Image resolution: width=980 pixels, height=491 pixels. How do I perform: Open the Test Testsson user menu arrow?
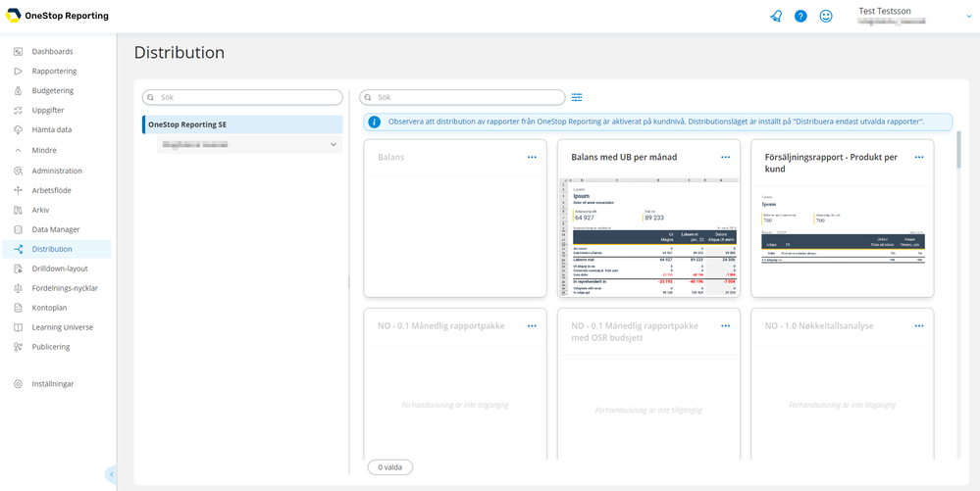click(x=969, y=17)
